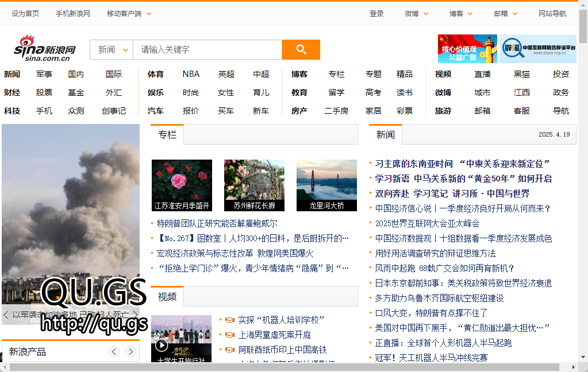The height and width of the screenshot is (372, 588).
Task: Open 冠军！天工机器人半马冲线完赛
Action: 431,358
